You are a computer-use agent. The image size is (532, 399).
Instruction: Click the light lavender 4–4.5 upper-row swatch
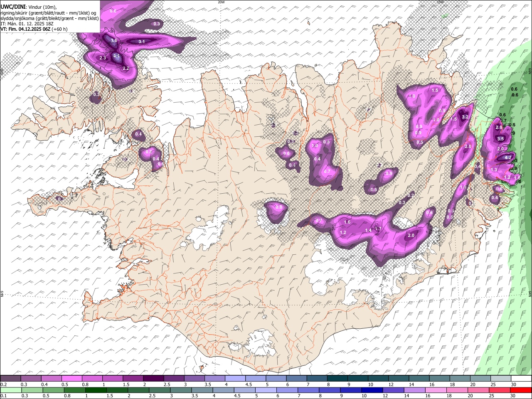tap(235, 378)
